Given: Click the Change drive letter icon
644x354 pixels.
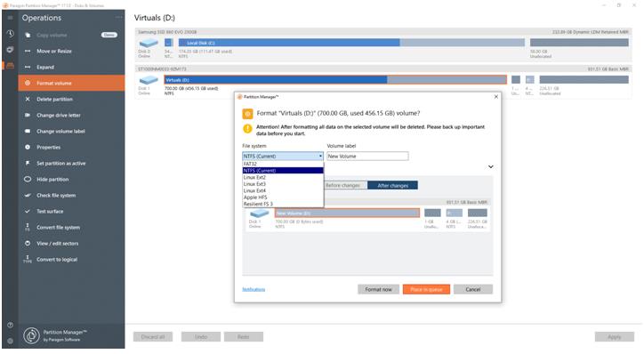Looking at the screenshot, I should (x=28, y=116).
